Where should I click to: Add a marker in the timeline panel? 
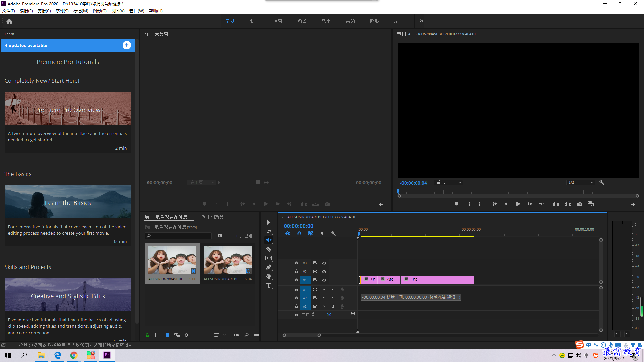click(322, 234)
